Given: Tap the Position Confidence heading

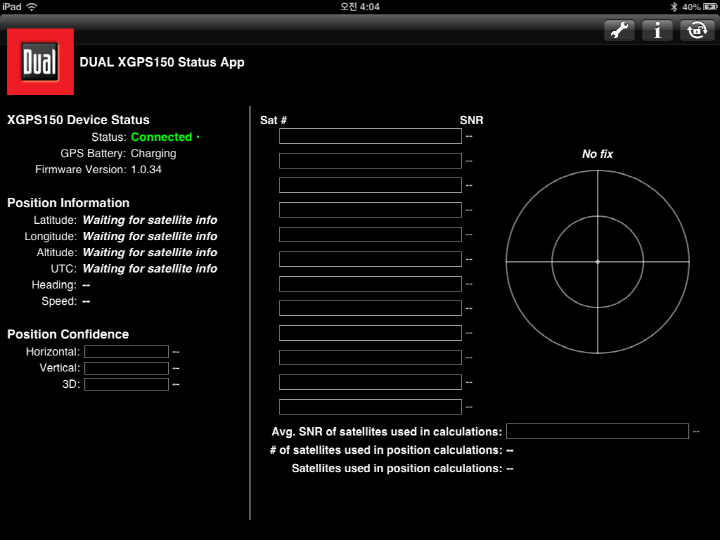Looking at the screenshot, I should [68, 334].
